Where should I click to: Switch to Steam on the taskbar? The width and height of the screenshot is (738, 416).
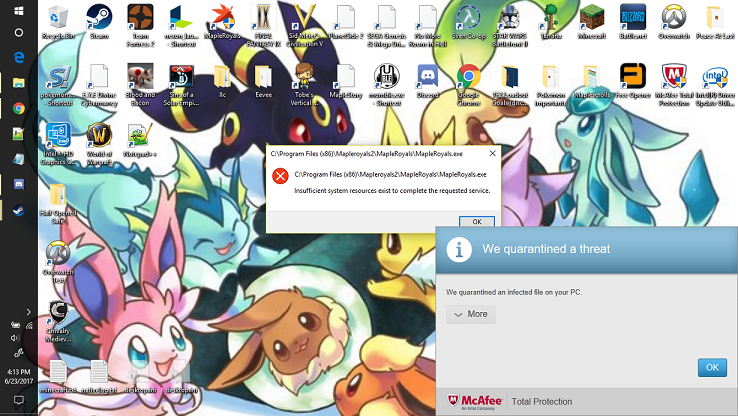pos(19,210)
